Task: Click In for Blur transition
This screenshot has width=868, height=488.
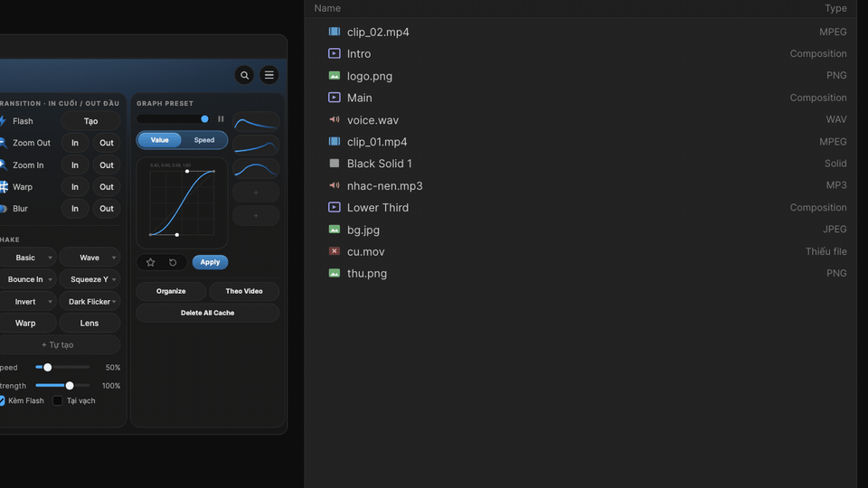Action: [75, 209]
